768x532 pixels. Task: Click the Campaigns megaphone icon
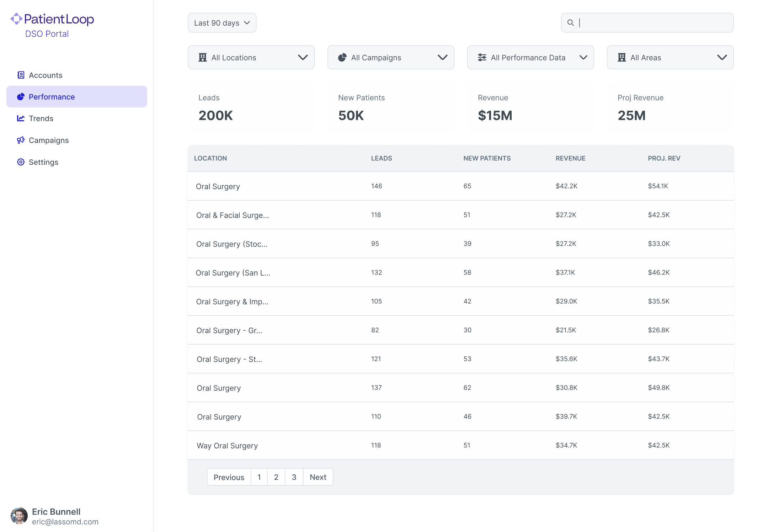click(21, 140)
